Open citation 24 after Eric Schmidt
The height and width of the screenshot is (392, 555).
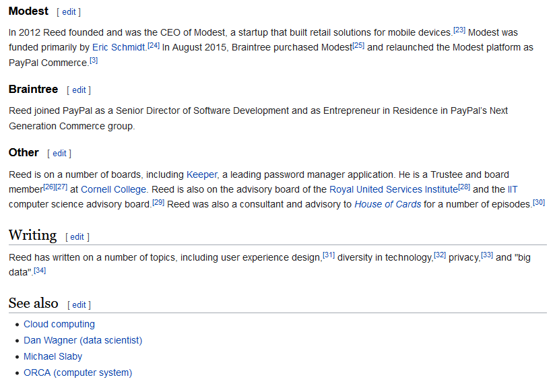[154, 45]
